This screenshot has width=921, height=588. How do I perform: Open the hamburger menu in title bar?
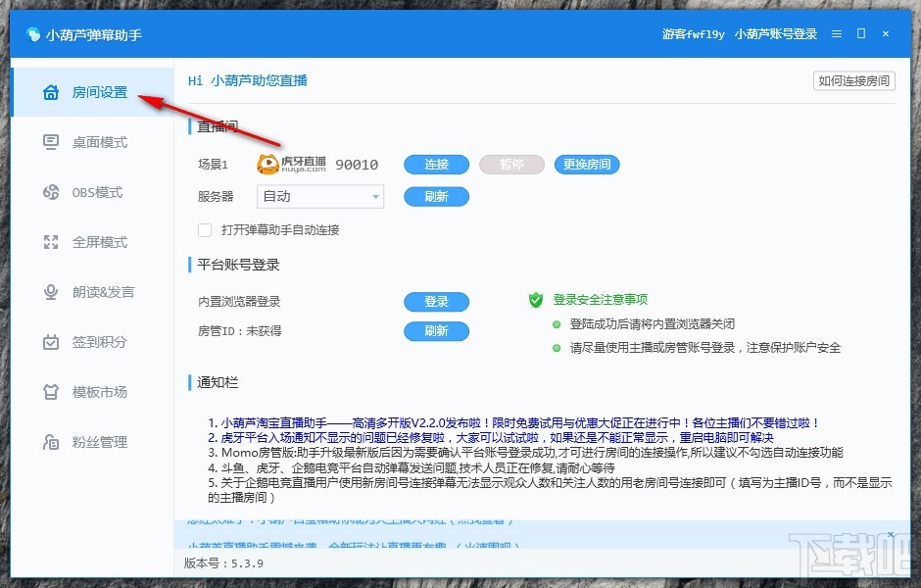[835, 32]
